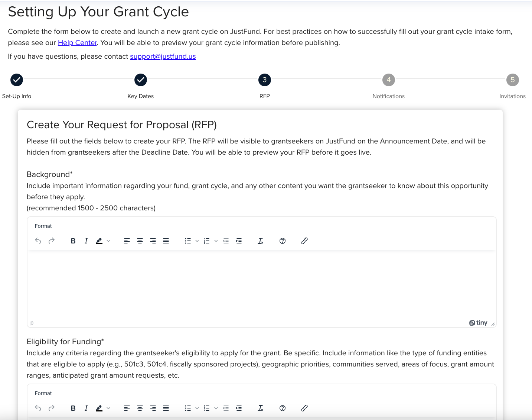Image resolution: width=532 pixels, height=420 pixels.
Task: Toggle bold in the Eligibility editor
Action: (x=73, y=408)
